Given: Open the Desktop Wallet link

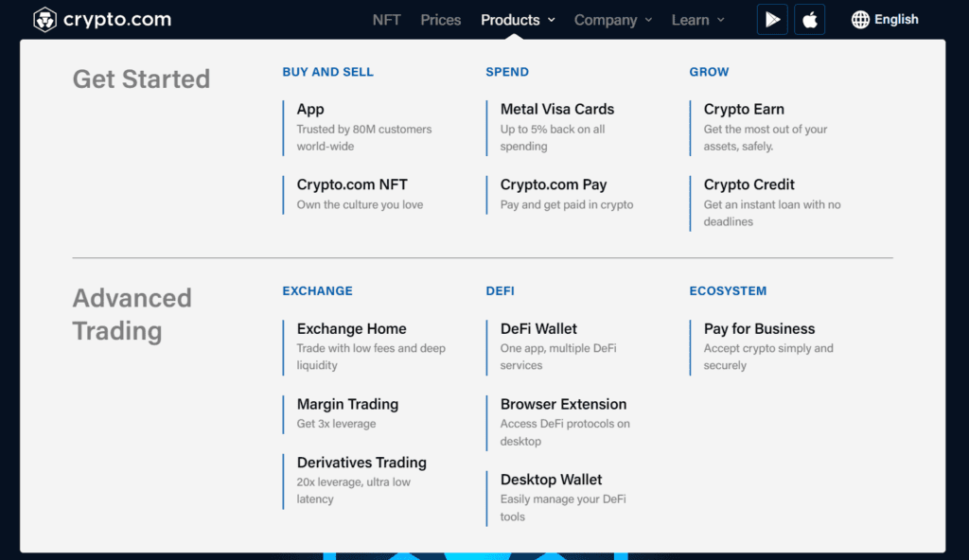Looking at the screenshot, I should click(x=551, y=479).
